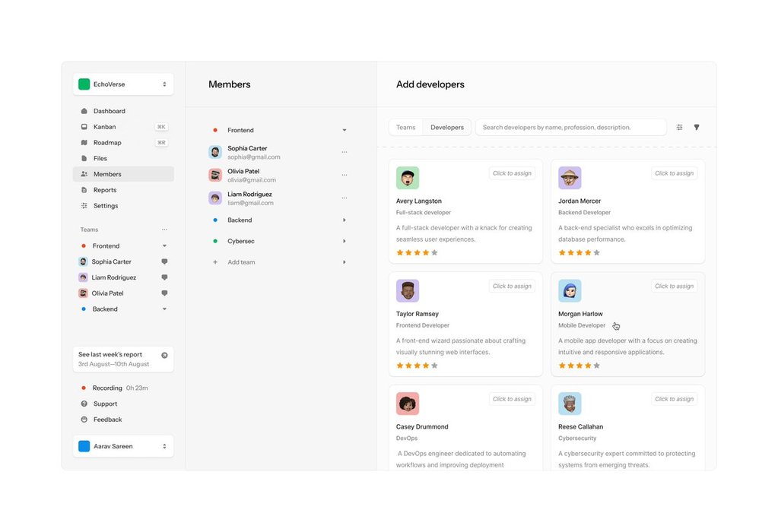
Task: Click email sophia@gmail.com in Members list
Action: point(254,157)
